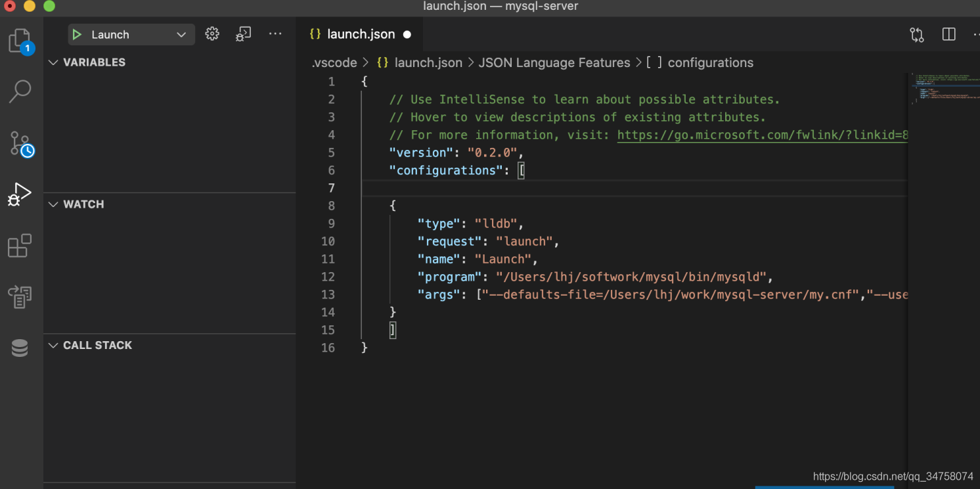The width and height of the screenshot is (980, 489).
Task: Select the Run and Debug icon
Action: point(20,195)
